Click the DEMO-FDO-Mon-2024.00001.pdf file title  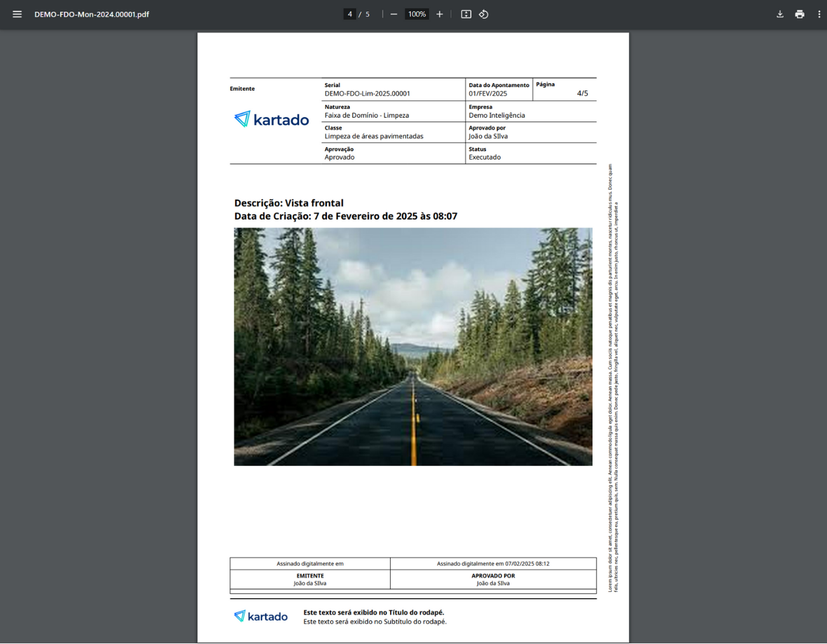click(92, 14)
